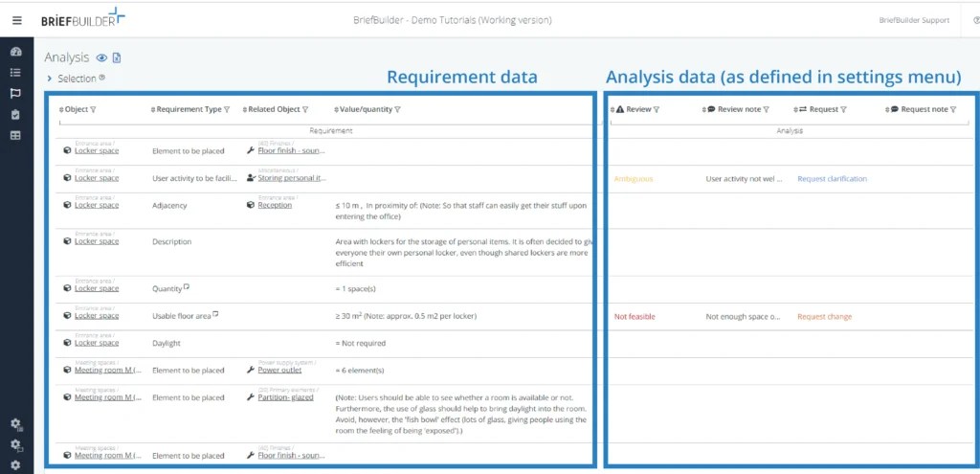Click the BriefBuilder logo
The width and height of the screenshot is (980, 474).
click(83, 18)
